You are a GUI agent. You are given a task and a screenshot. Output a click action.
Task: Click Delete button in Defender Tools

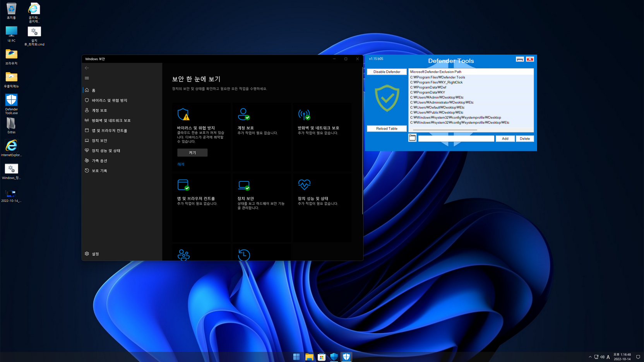pyautogui.click(x=525, y=138)
